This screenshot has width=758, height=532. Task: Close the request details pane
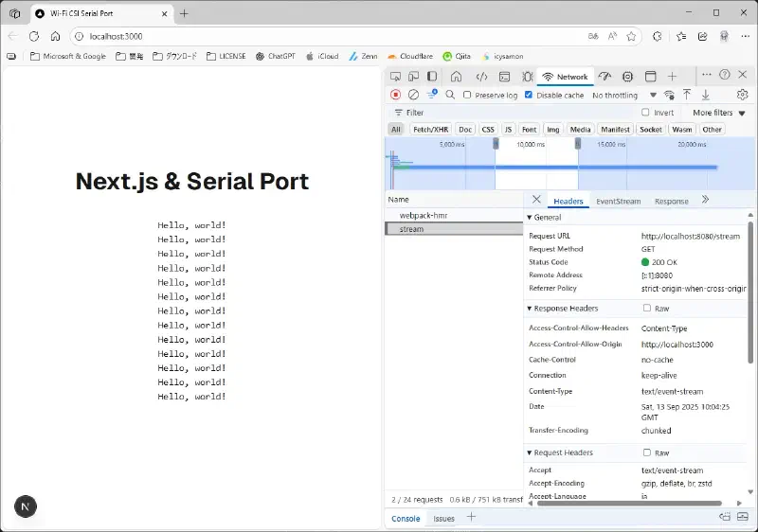tap(536, 200)
